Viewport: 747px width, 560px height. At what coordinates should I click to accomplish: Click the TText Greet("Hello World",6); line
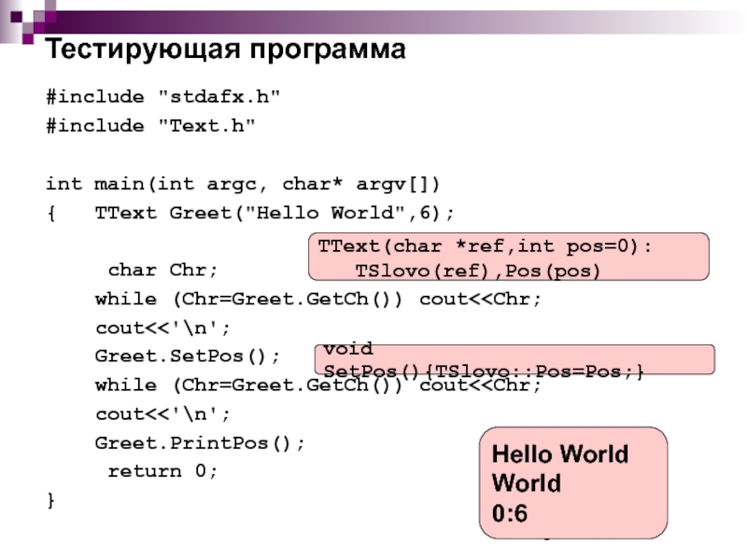[x=275, y=213]
